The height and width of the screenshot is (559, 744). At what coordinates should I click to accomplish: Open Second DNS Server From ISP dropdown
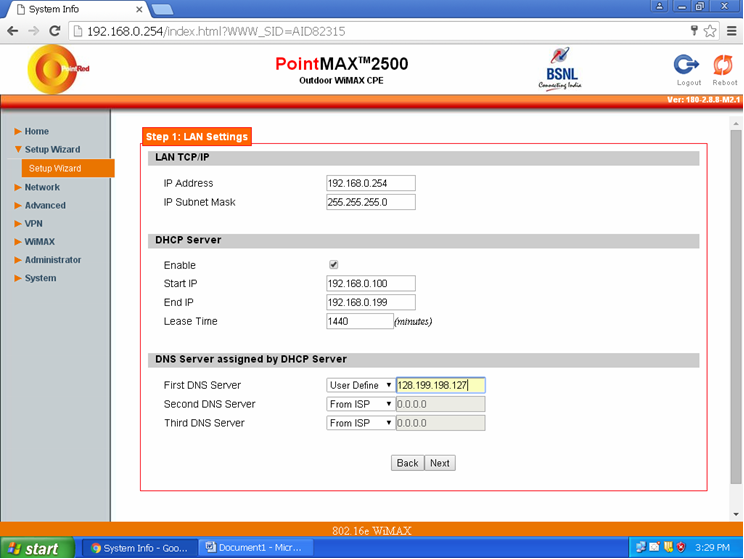360,404
